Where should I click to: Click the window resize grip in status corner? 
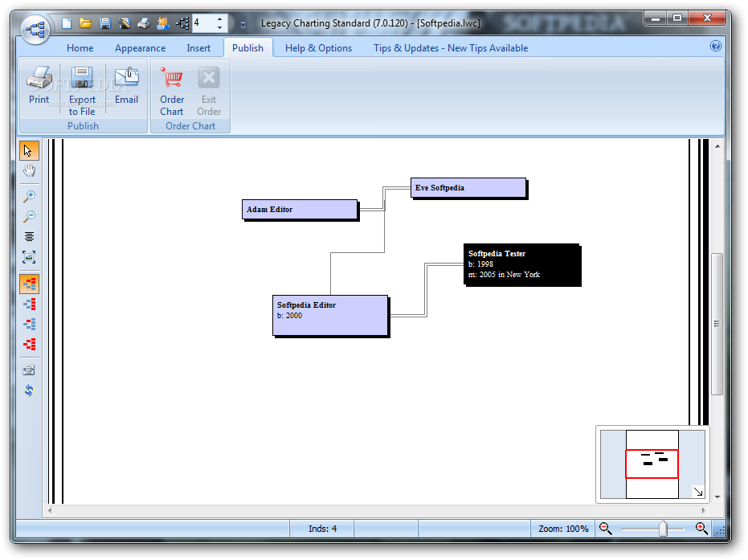(x=721, y=530)
